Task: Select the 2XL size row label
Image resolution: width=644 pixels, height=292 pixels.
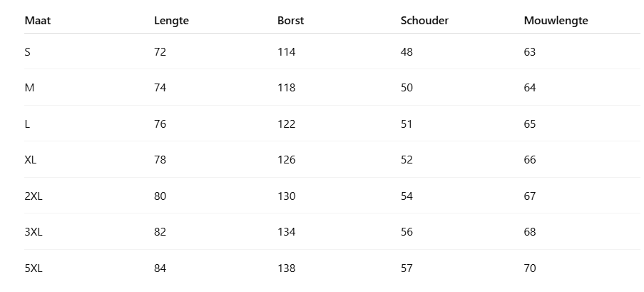Action: pyautogui.click(x=34, y=196)
